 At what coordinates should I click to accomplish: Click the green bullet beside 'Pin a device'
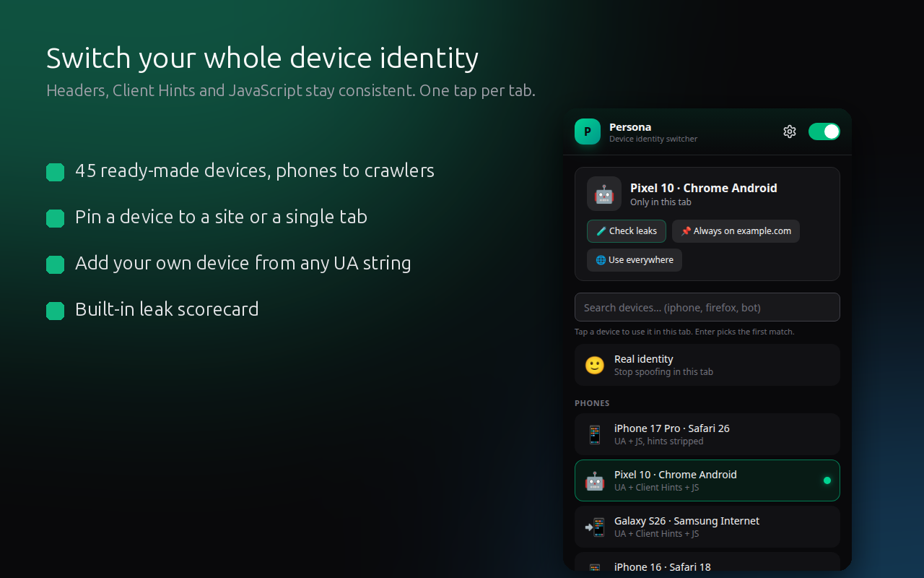pyautogui.click(x=56, y=218)
